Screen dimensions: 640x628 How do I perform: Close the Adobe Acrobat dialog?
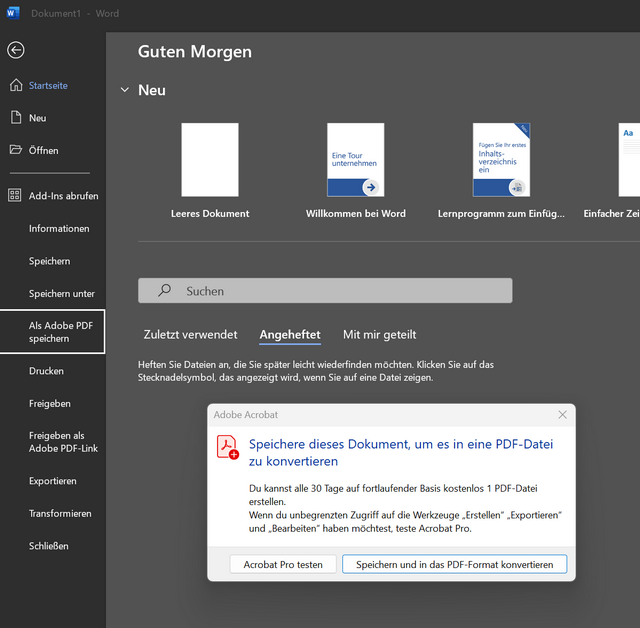click(x=562, y=415)
